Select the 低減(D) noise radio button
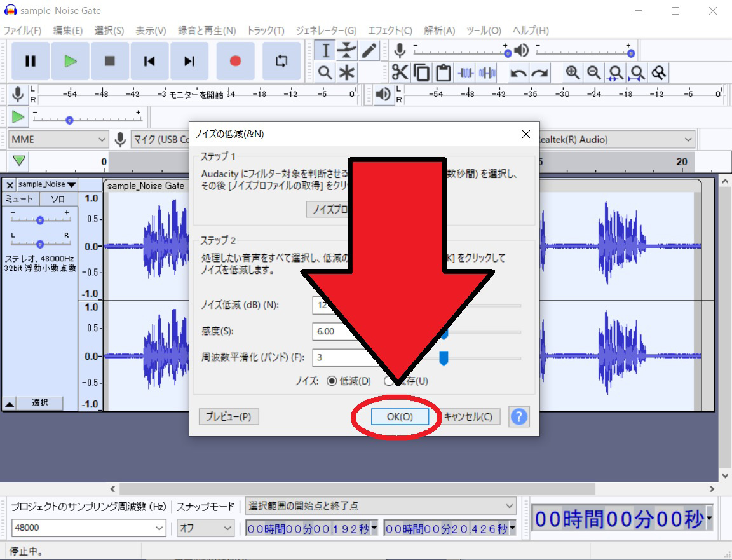732x560 pixels. tap(332, 381)
